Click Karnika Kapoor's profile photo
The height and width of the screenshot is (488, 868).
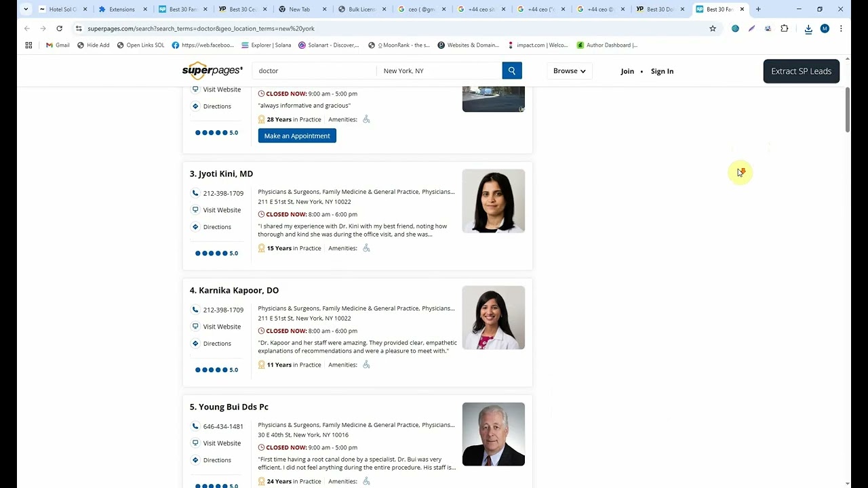[494, 318]
